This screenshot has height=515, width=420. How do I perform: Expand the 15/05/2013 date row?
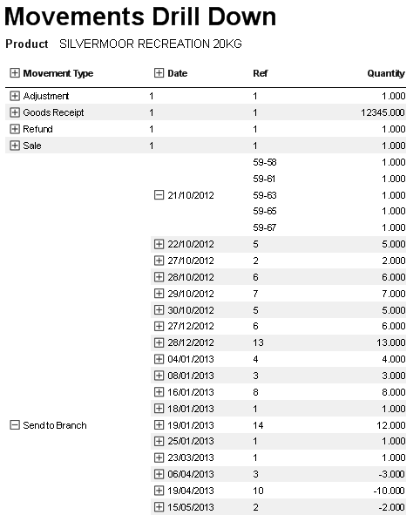pyautogui.click(x=159, y=507)
